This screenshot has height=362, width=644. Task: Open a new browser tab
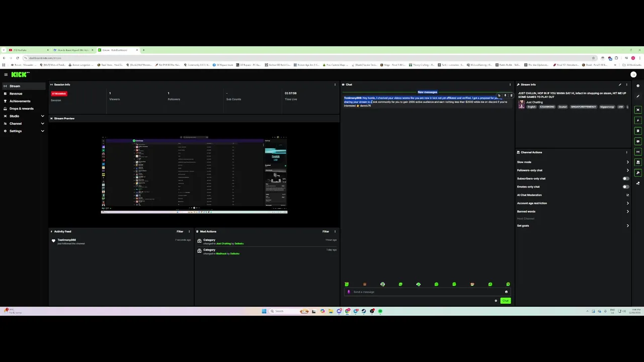(143, 50)
